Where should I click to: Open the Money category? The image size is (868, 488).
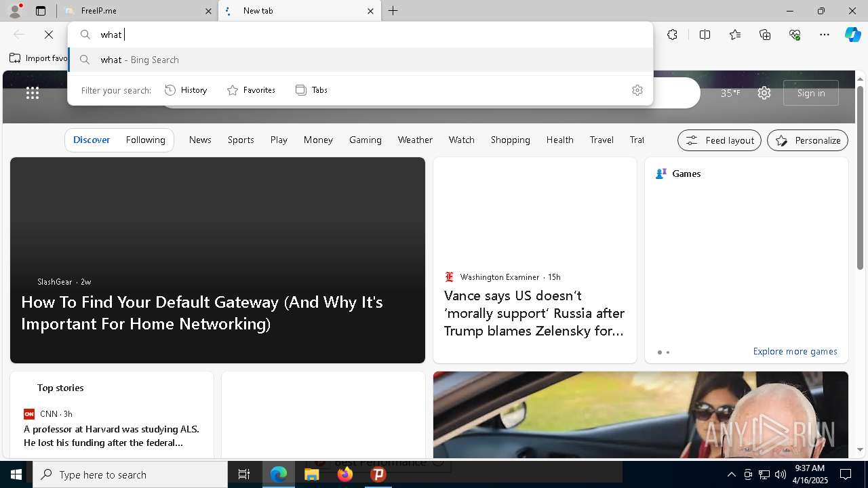coord(318,140)
